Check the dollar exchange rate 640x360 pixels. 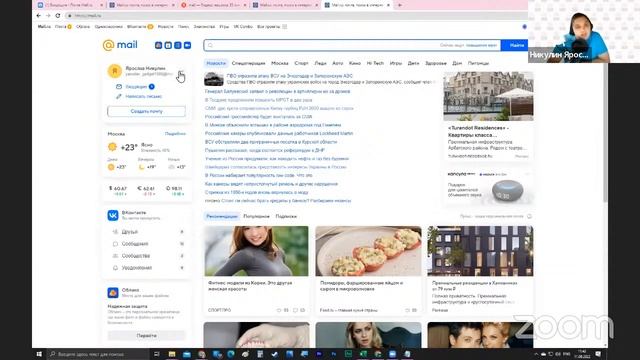pos(118,191)
